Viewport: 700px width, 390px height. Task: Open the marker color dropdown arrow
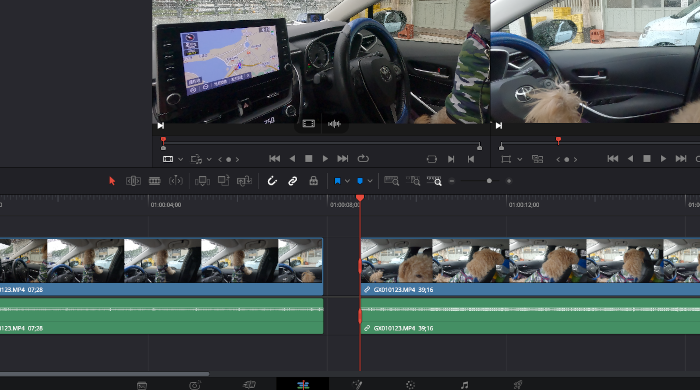(x=370, y=181)
